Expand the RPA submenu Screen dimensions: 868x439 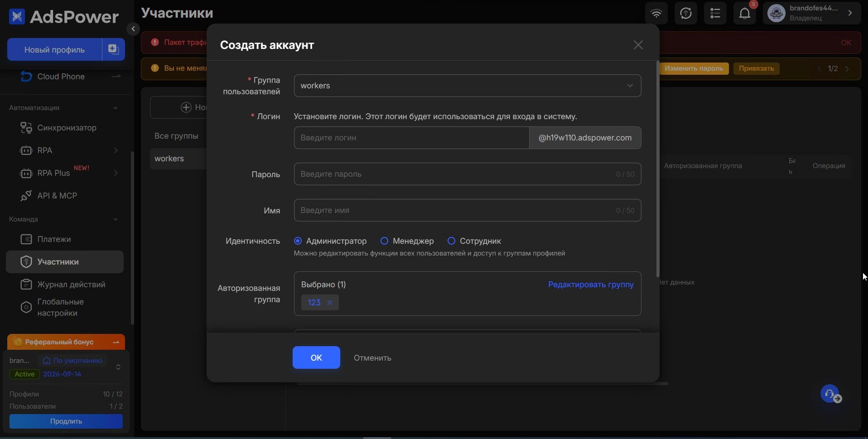coord(116,150)
